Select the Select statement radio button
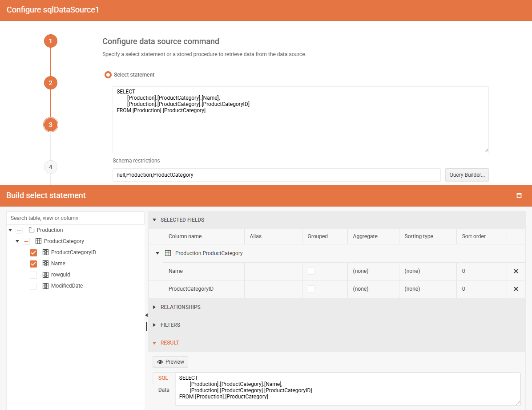 point(108,74)
